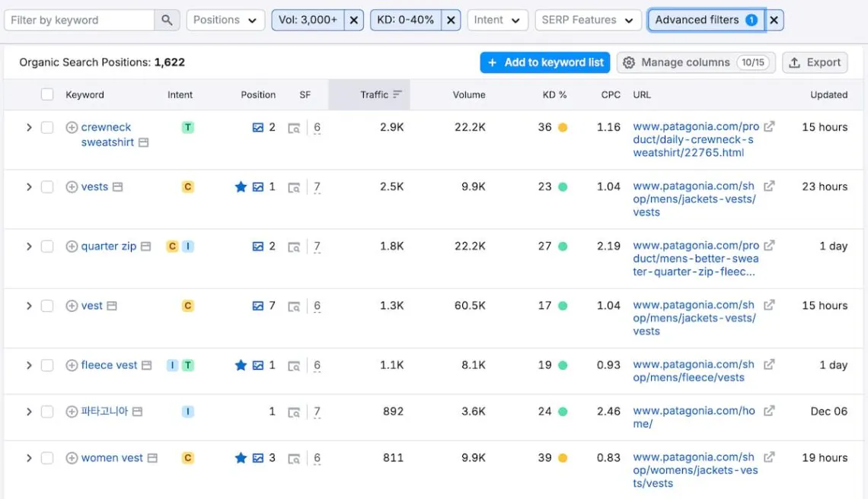
Task: Expand the quarter zip row
Action: [x=29, y=246]
